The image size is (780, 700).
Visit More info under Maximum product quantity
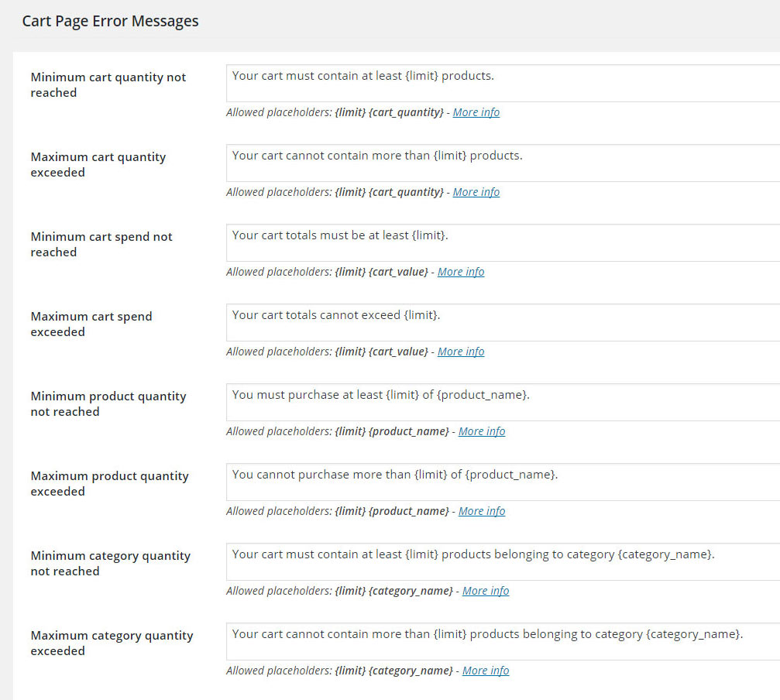point(481,511)
